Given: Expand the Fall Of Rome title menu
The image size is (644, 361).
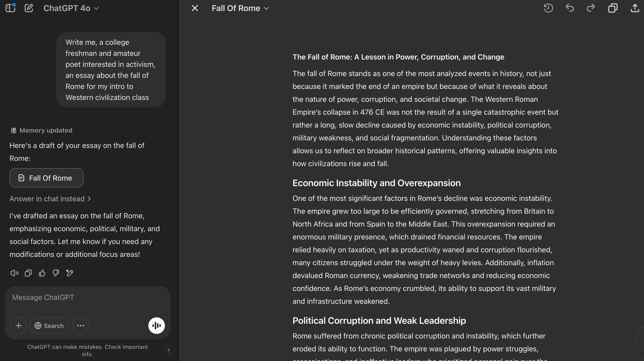Looking at the screenshot, I should pos(240,8).
